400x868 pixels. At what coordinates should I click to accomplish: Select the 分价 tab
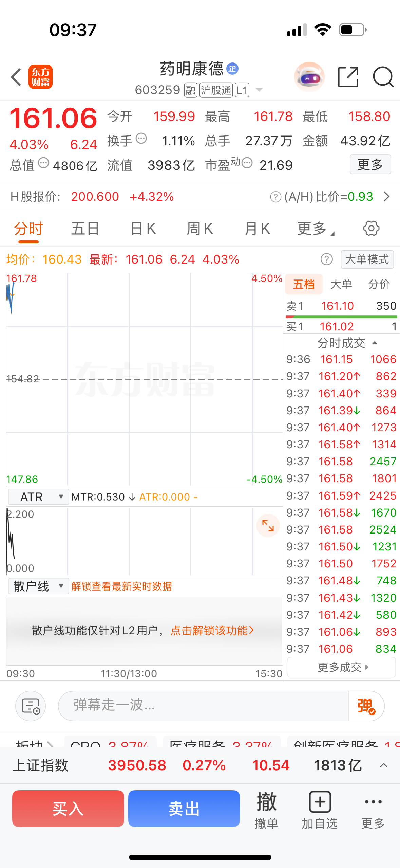click(379, 284)
